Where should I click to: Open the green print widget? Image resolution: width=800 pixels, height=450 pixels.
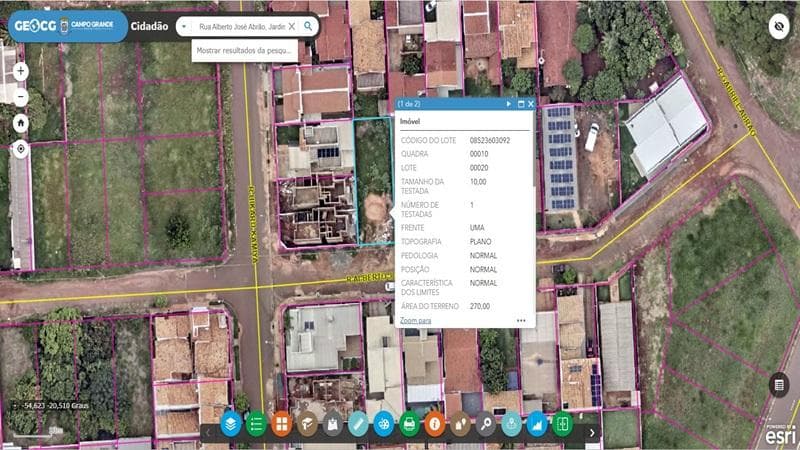pos(409,424)
